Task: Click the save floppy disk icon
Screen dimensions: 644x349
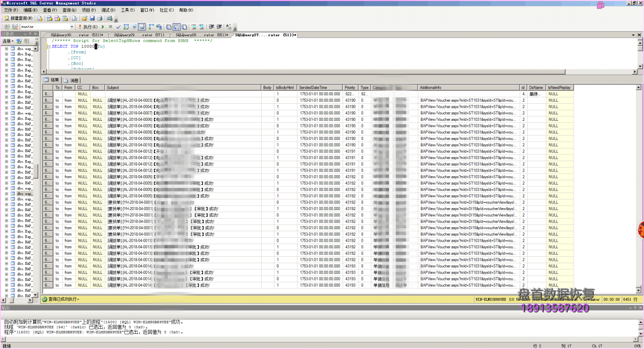Action: [x=93, y=18]
